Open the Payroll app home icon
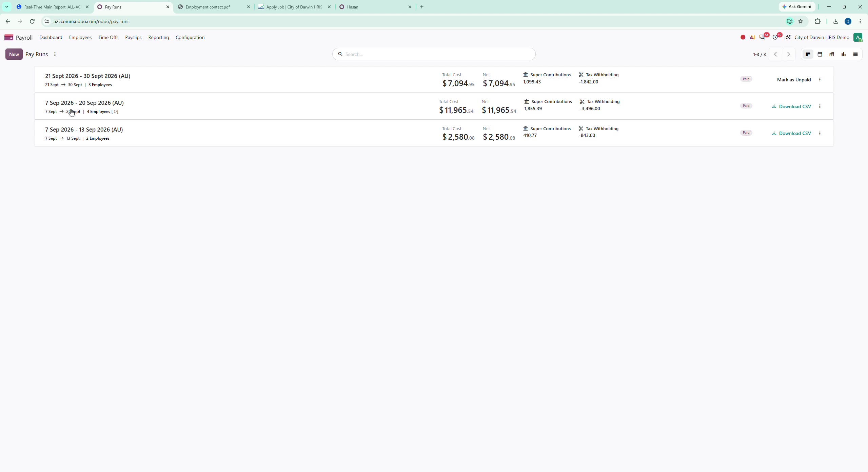Viewport: 868px width, 472px height. 9,37
